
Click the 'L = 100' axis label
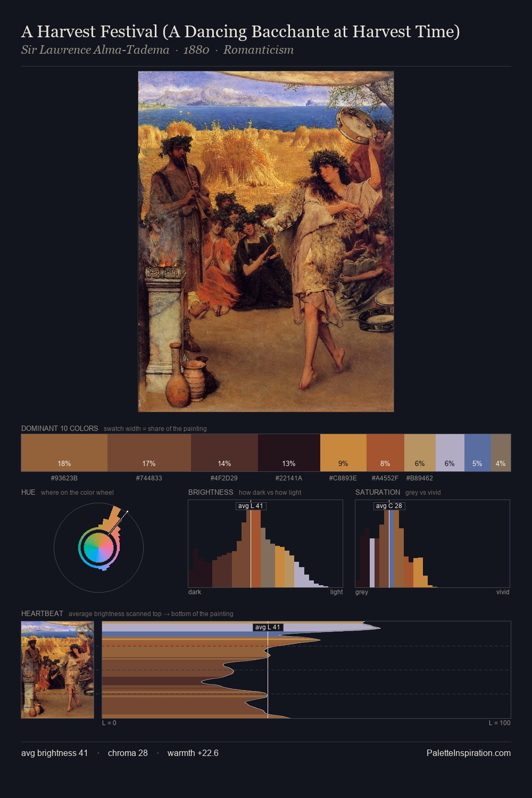point(500,723)
